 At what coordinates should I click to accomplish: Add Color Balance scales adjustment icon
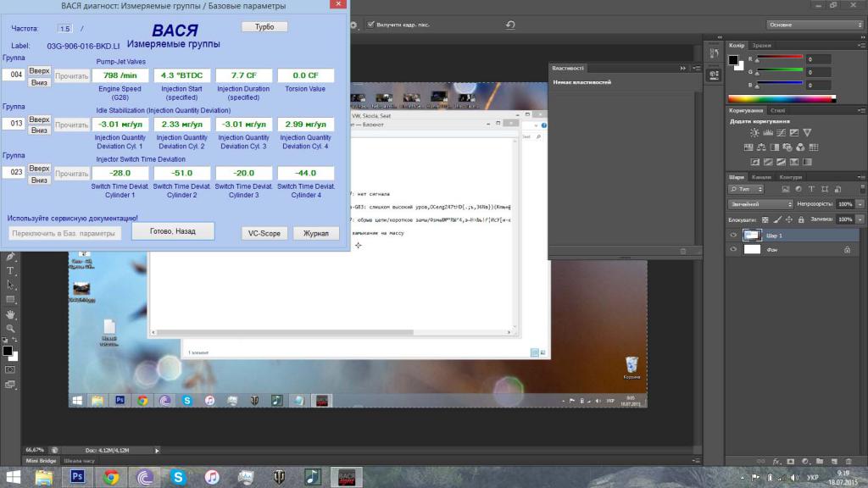[761, 147]
